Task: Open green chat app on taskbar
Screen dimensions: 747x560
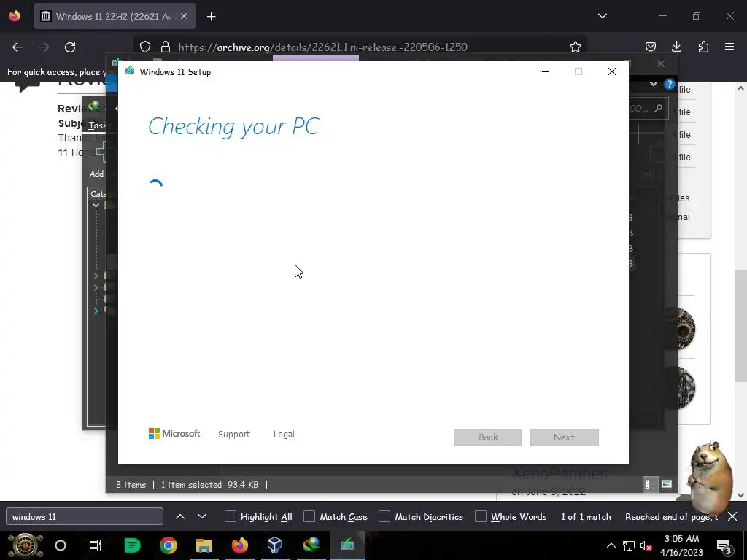Action: tap(132, 545)
